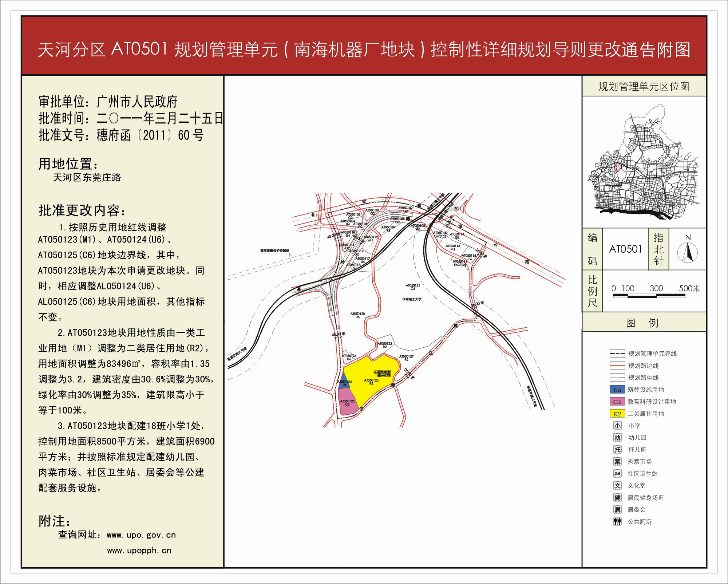This screenshot has height=584, width=728.
Task: Click the 公共厕所 public toilet legend icon
Action: (x=617, y=521)
